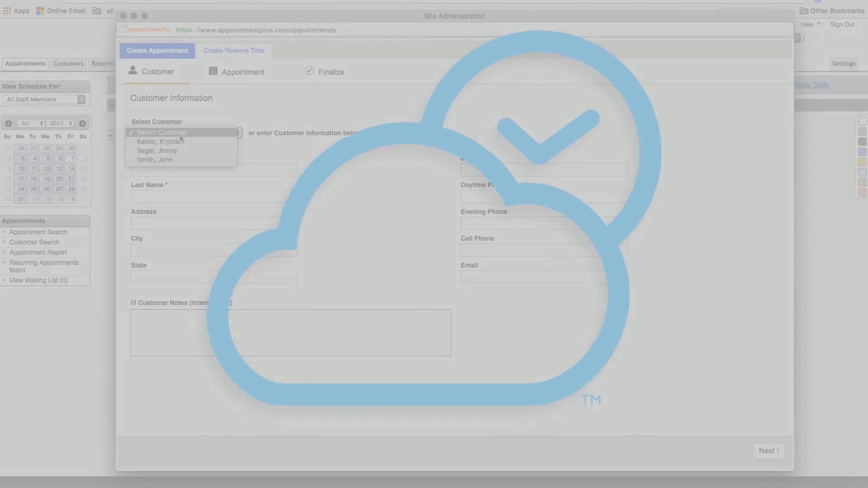Open the Online Email bookmark
Image resolution: width=868 pixels, height=488 pixels.
click(61, 11)
